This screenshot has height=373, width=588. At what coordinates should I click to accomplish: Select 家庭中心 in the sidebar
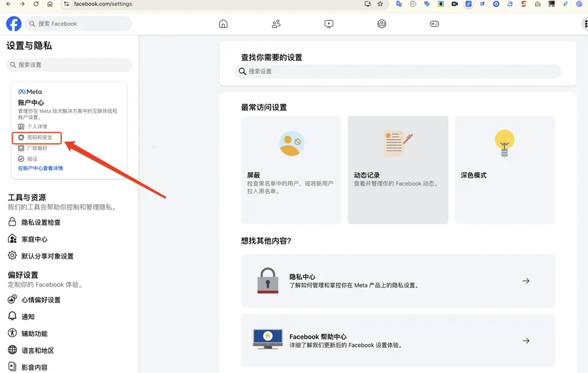pyautogui.click(x=34, y=239)
